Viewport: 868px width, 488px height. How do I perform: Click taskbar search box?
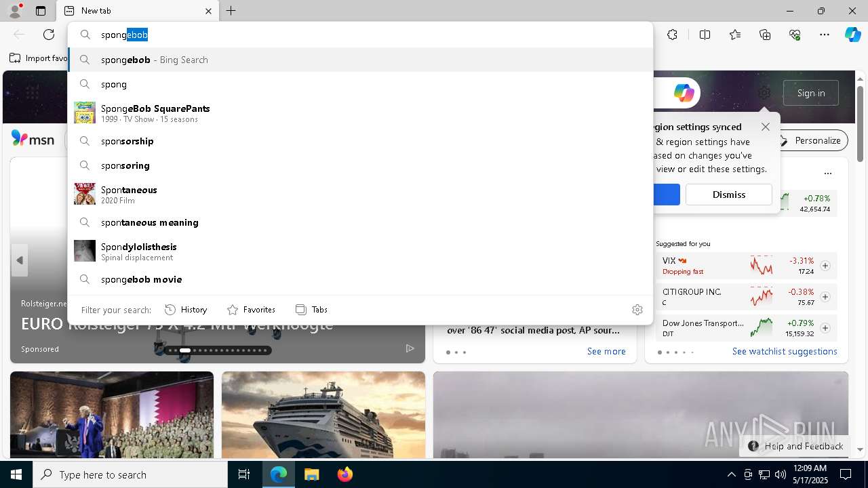pos(130,474)
